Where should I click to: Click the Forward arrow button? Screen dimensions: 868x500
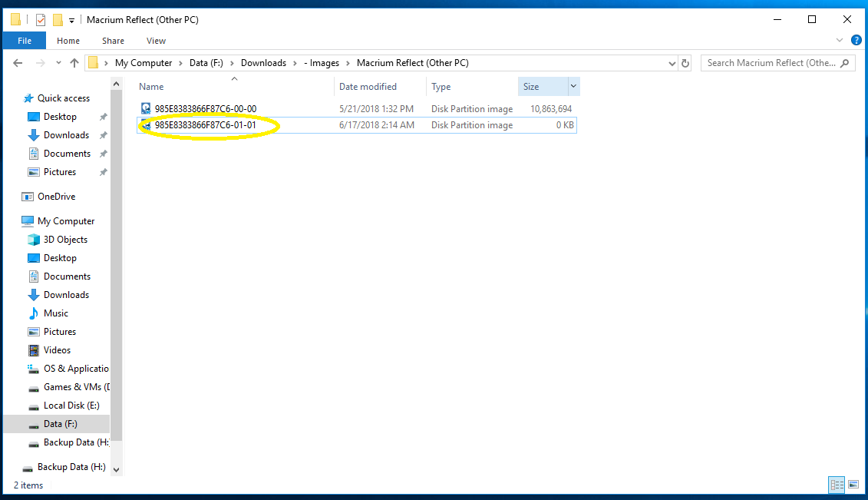[40, 62]
